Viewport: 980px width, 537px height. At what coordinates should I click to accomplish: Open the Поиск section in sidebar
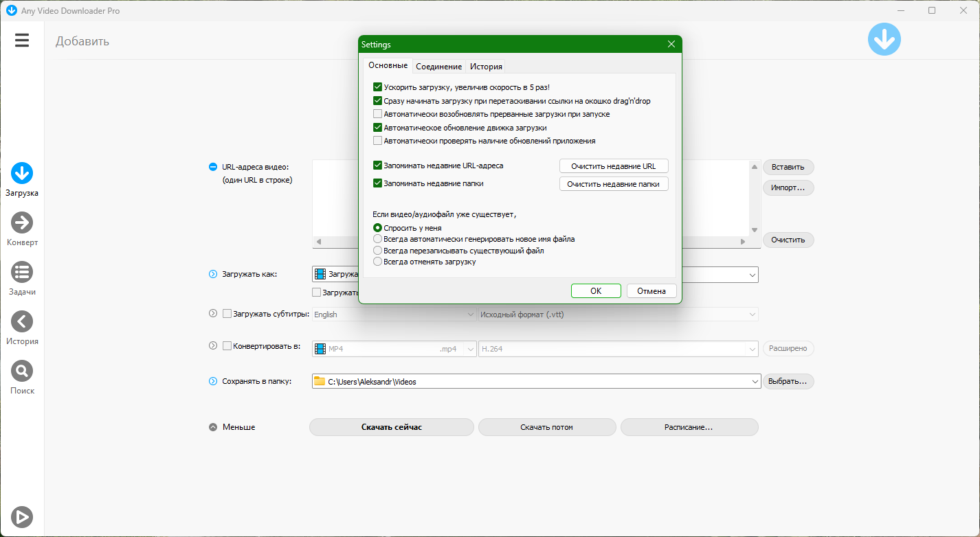22,378
